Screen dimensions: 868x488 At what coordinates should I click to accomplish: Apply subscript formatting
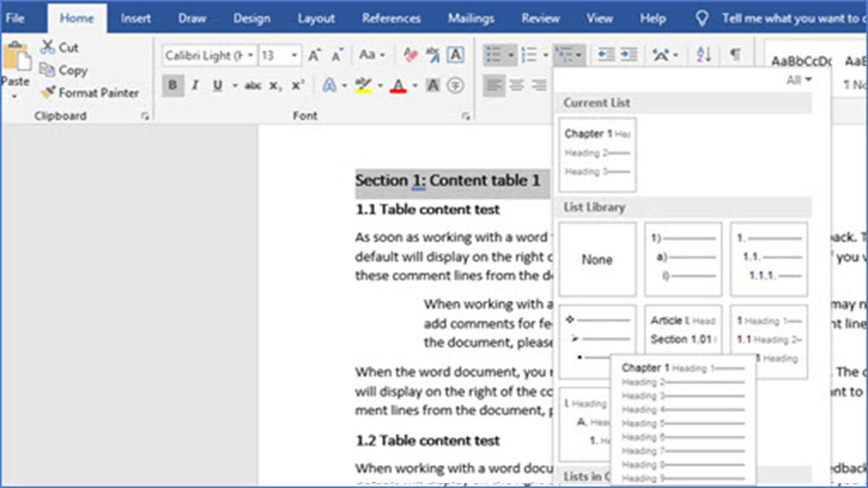pyautogui.click(x=273, y=85)
